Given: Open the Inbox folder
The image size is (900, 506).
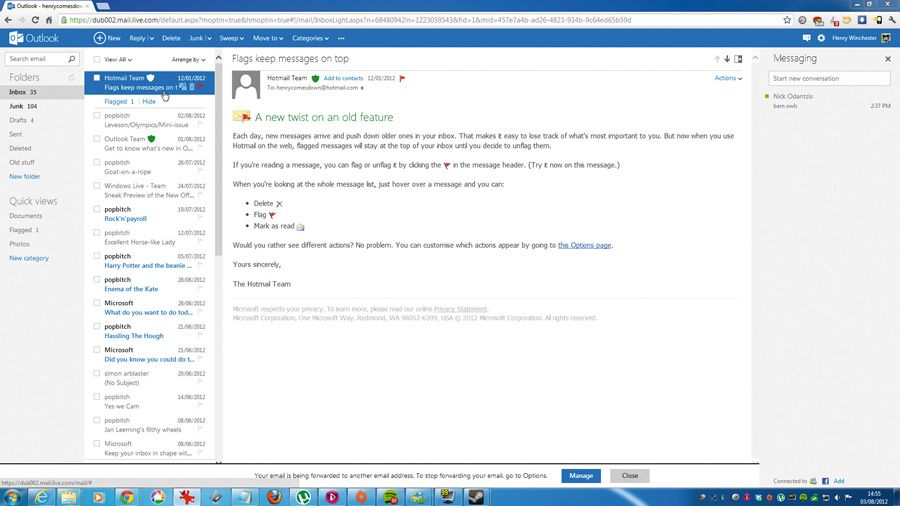Looking at the screenshot, I should 41,92.
